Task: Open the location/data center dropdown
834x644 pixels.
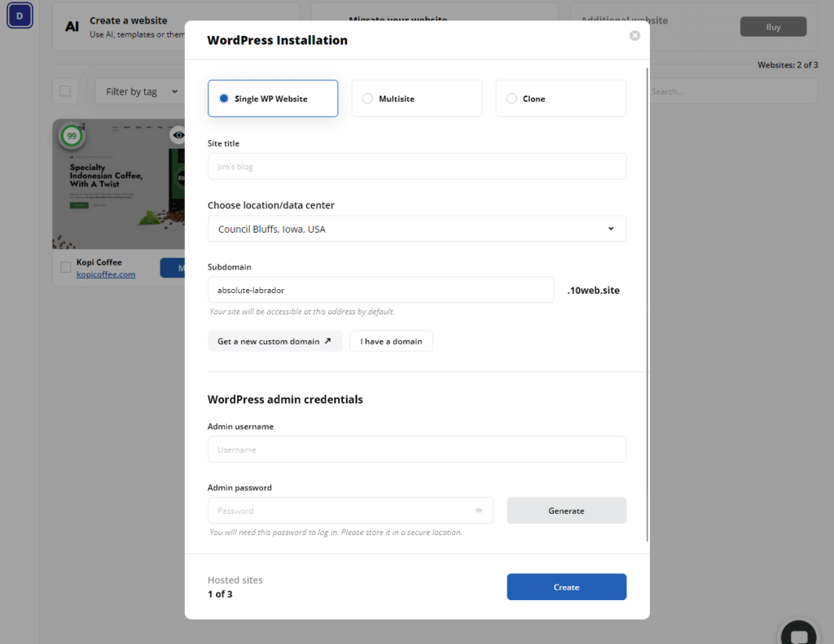Action: point(416,229)
